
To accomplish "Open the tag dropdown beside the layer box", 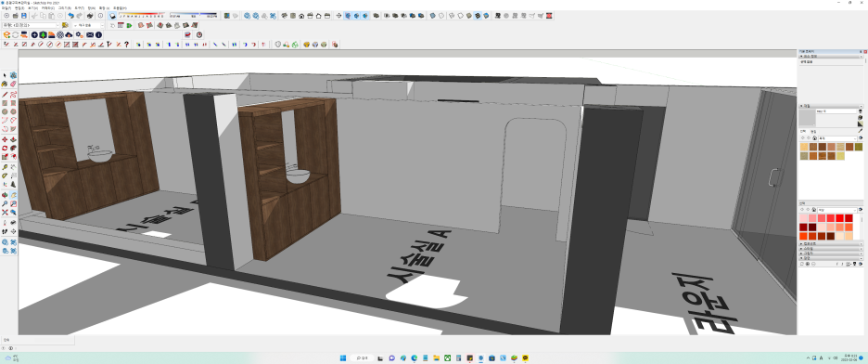I will tap(89, 25).
